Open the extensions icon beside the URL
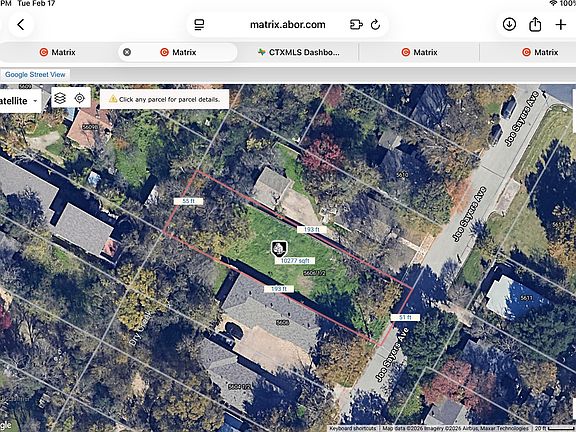Viewport: 576px width, 432px height. [356, 25]
